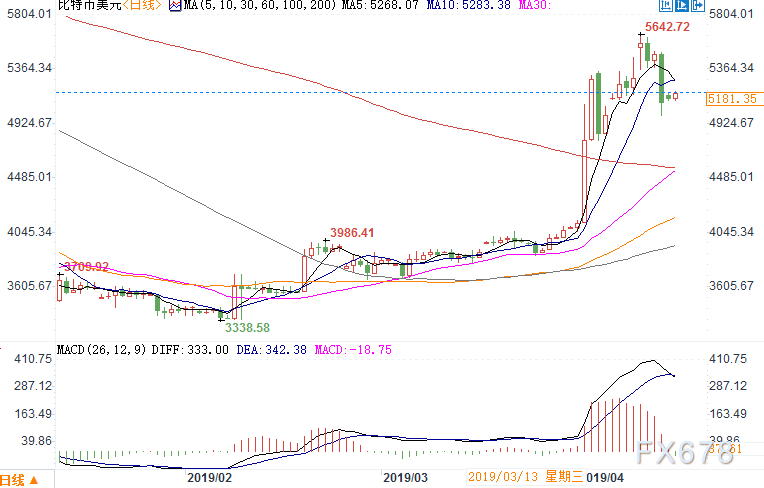764x488 pixels.
Task: Click the middle blue icon with the filled triangle
Action: click(681, 5)
